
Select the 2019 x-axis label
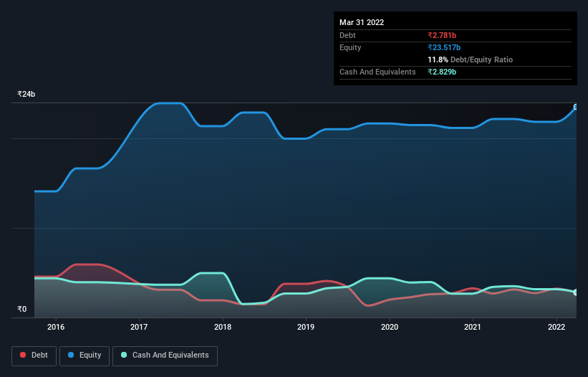pyautogui.click(x=306, y=327)
